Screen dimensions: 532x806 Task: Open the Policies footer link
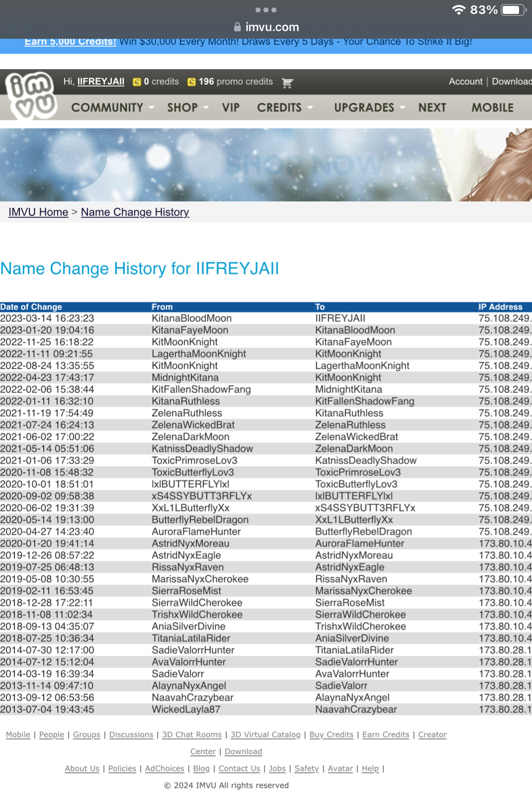point(122,769)
